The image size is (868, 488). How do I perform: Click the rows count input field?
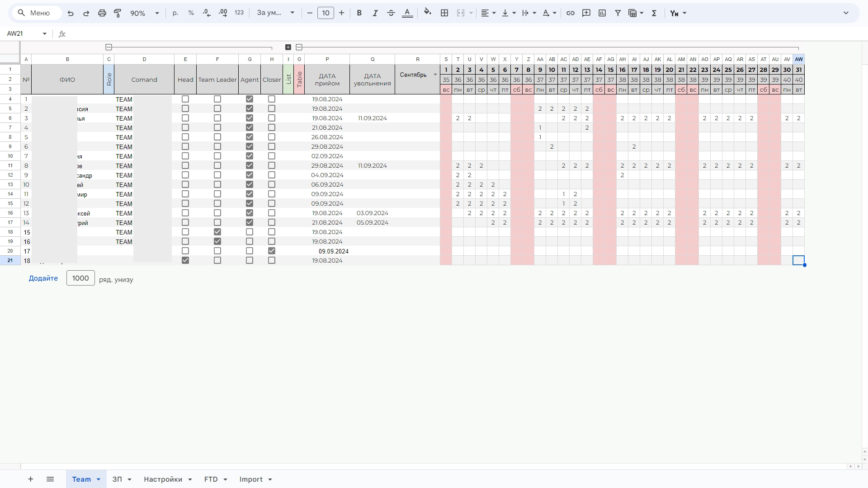[80, 278]
